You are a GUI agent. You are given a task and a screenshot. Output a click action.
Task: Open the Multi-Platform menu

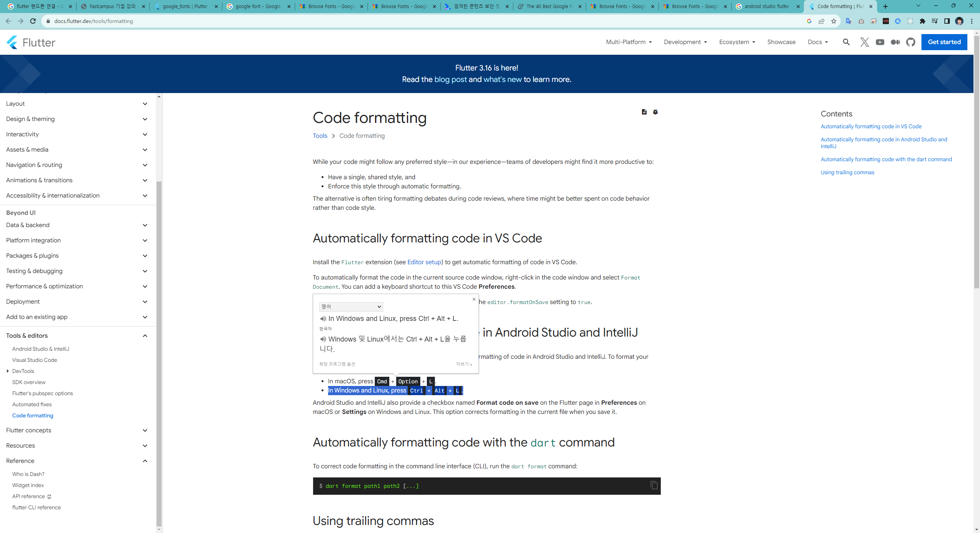tap(629, 42)
